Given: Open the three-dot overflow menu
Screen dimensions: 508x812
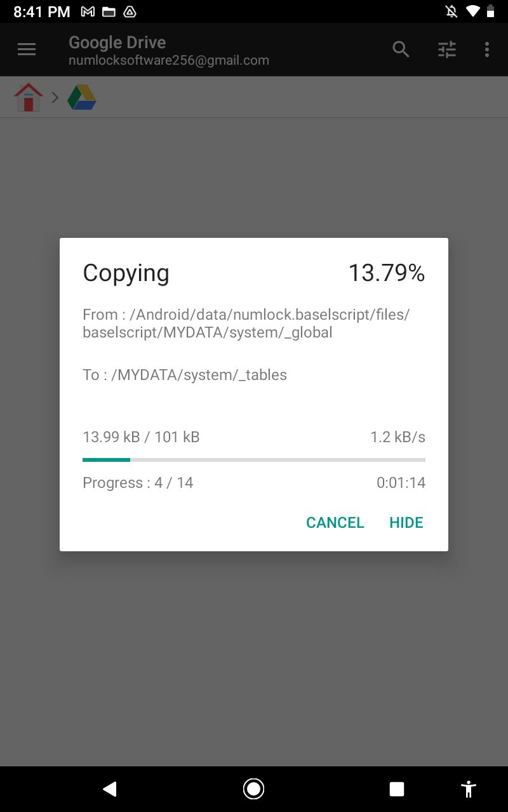Looking at the screenshot, I should tap(487, 49).
